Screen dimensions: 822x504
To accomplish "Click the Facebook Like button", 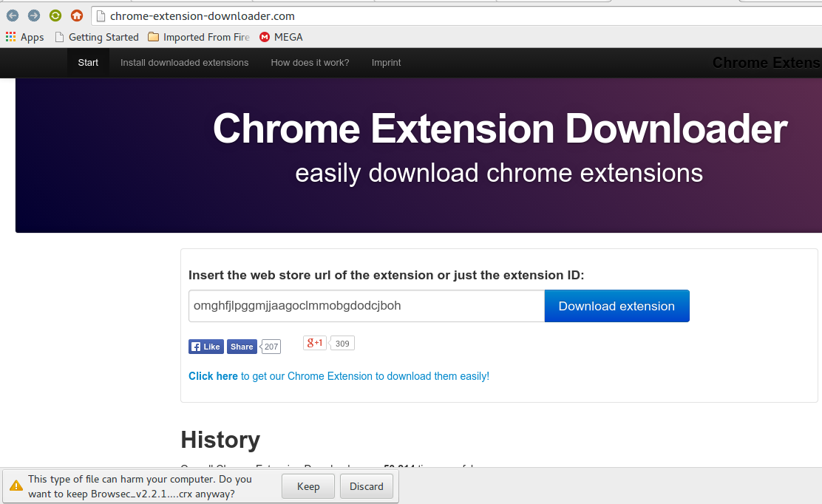I will click(206, 347).
